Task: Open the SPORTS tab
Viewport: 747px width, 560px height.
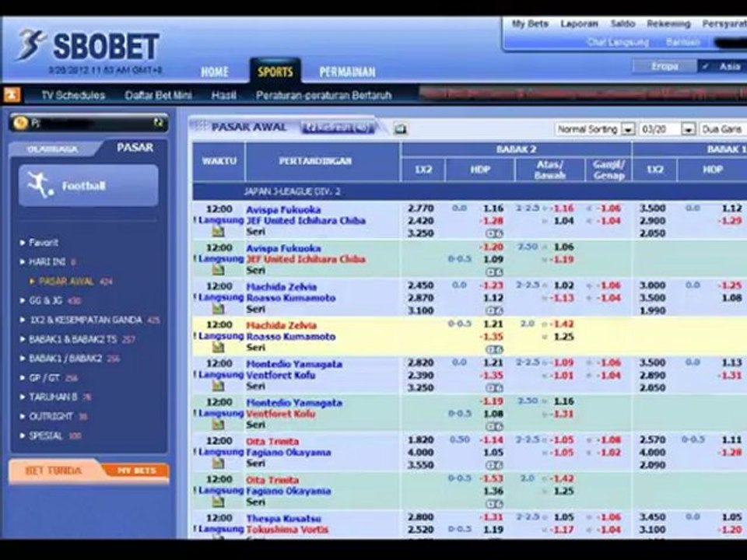Action: click(275, 72)
